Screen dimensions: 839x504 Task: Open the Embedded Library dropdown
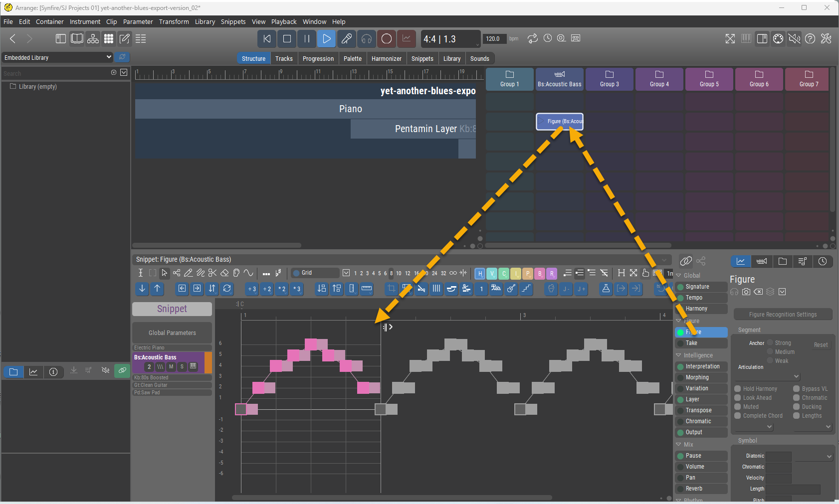pos(57,57)
